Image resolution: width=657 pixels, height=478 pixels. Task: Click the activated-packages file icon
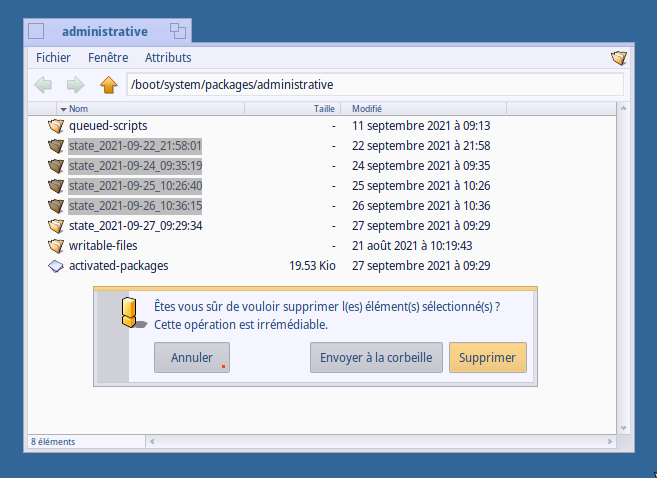click(56, 266)
